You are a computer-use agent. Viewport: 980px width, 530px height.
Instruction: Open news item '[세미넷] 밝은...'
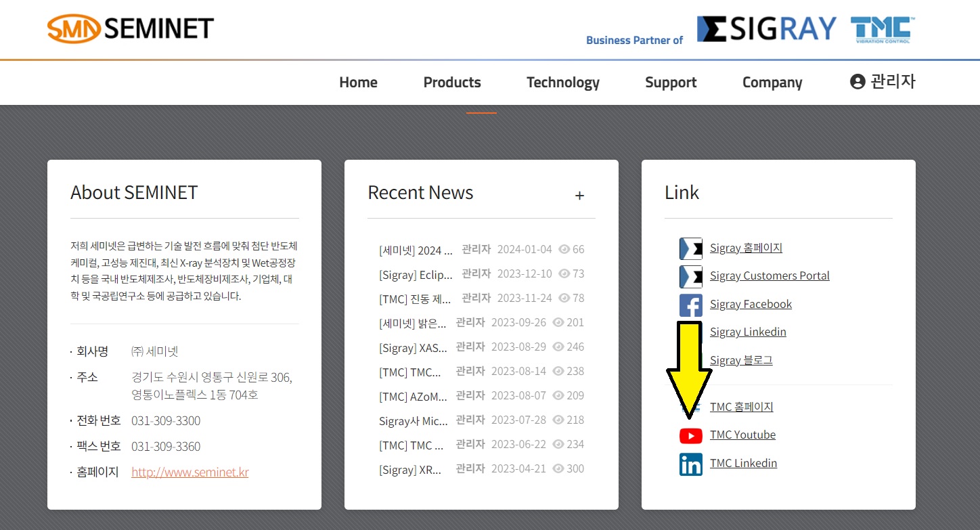click(413, 323)
